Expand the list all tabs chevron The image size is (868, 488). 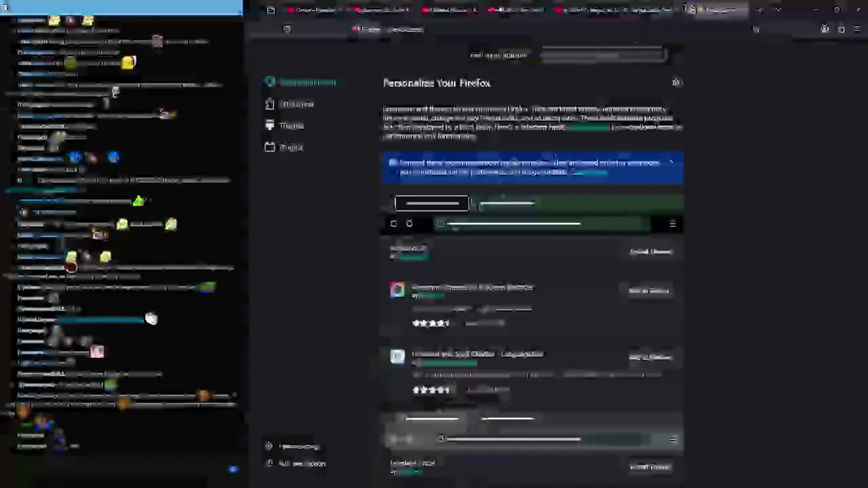click(778, 10)
